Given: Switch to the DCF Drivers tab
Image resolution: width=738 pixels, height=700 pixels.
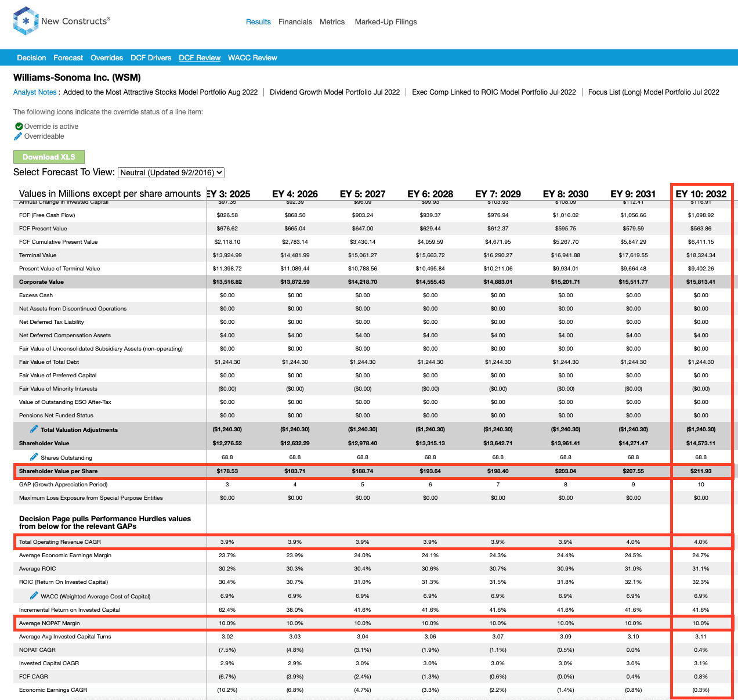Looking at the screenshot, I should (x=151, y=58).
